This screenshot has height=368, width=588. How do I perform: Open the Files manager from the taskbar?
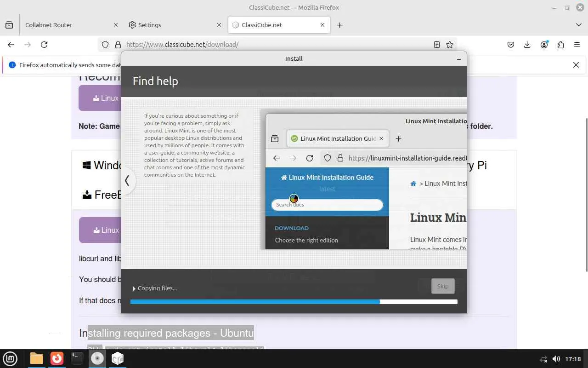(x=37, y=358)
